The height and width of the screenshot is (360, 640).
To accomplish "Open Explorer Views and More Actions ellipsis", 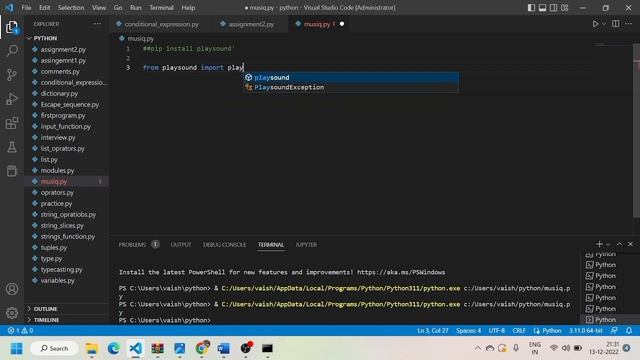I will coord(98,24).
